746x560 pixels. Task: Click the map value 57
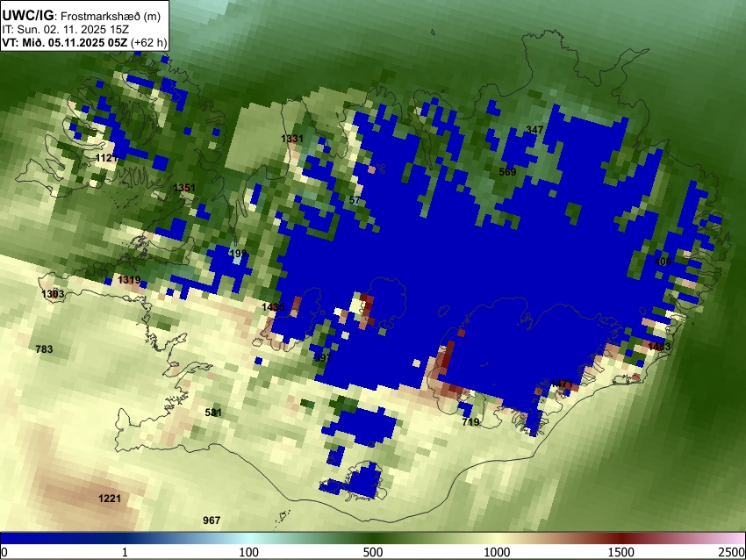355,200
